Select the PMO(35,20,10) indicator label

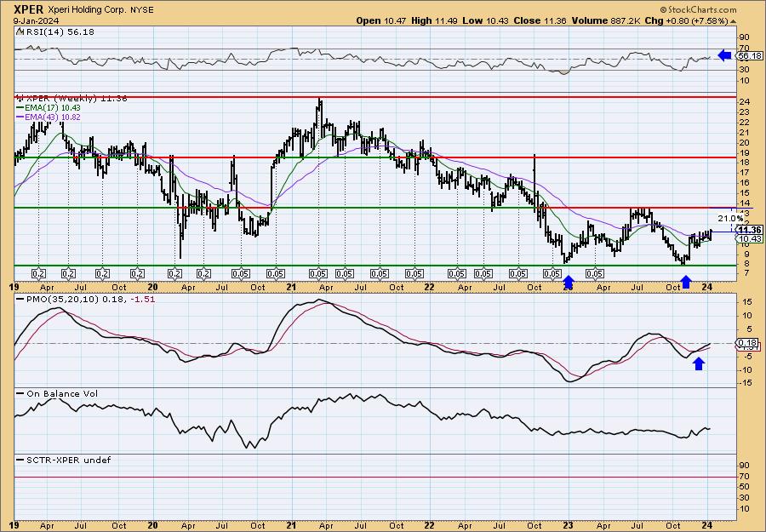(90, 300)
